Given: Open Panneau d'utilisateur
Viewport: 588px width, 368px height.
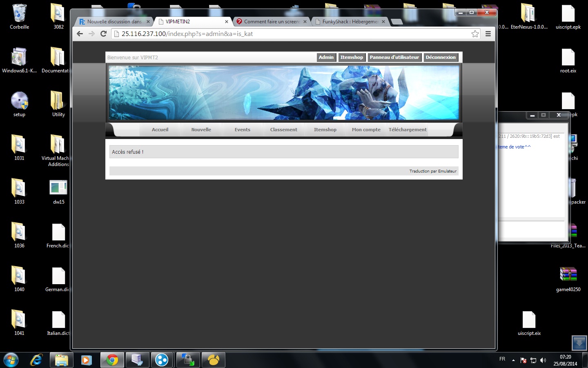Looking at the screenshot, I should pos(394,57).
